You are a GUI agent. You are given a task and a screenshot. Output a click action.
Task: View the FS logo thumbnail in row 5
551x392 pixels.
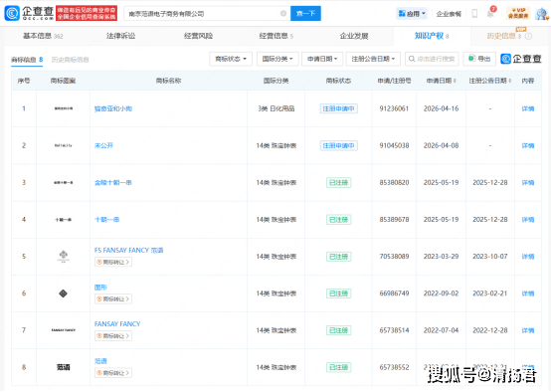64,257
